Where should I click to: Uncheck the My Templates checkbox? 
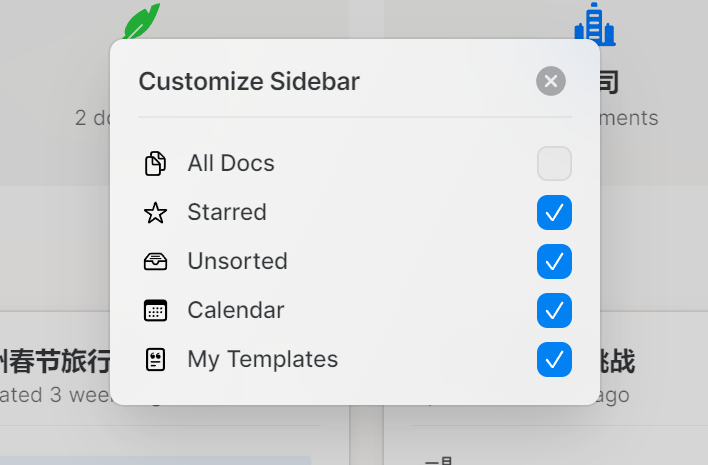[554, 359]
